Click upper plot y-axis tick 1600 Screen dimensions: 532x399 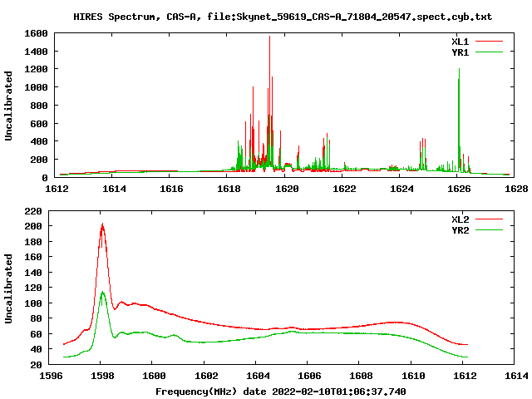[x=36, y=33]
